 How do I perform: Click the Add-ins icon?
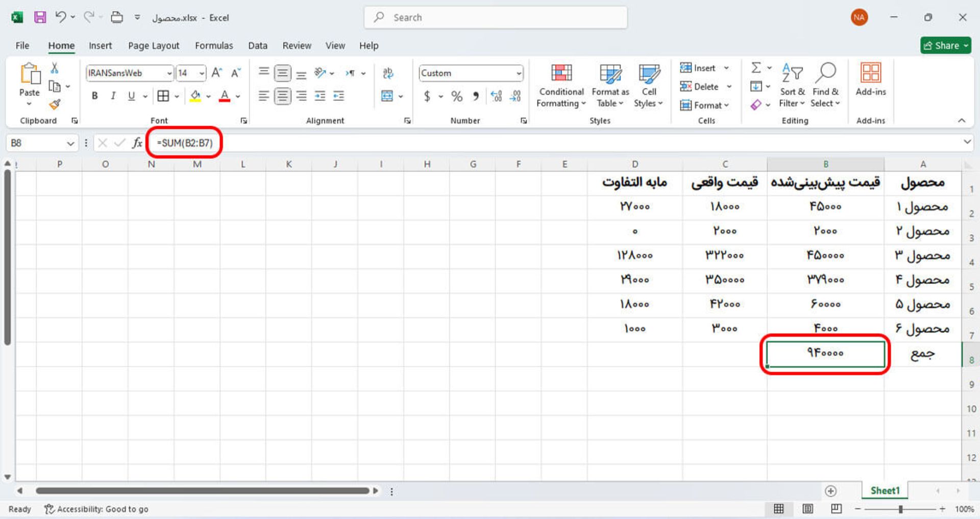point(870,73)
